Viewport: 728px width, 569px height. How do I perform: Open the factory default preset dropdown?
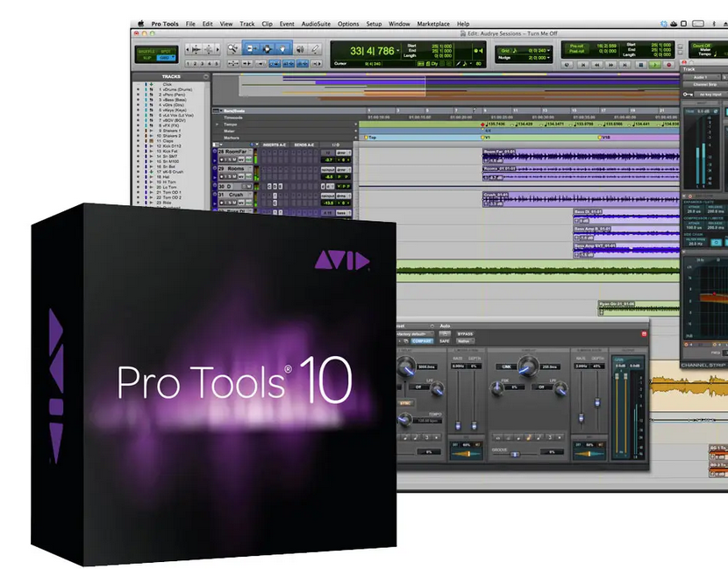(416, 334)
